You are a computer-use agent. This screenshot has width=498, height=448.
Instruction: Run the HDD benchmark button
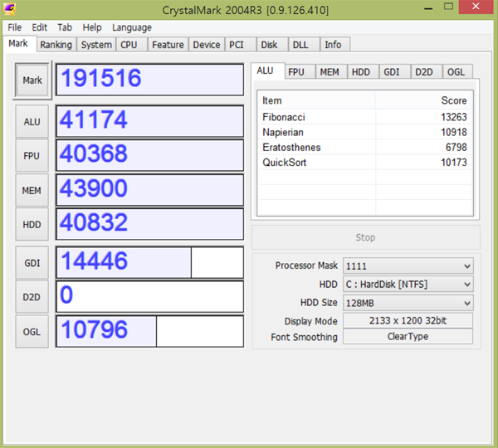(32, 225)
